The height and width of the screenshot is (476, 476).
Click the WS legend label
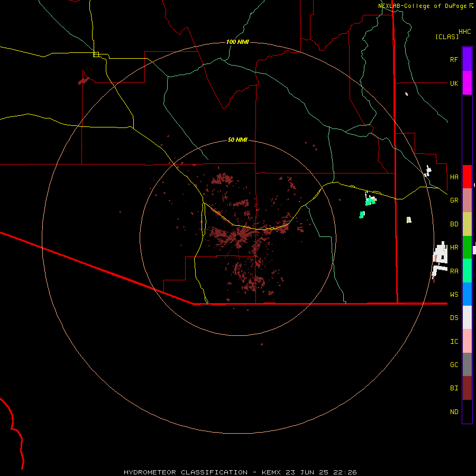(454, 294)
